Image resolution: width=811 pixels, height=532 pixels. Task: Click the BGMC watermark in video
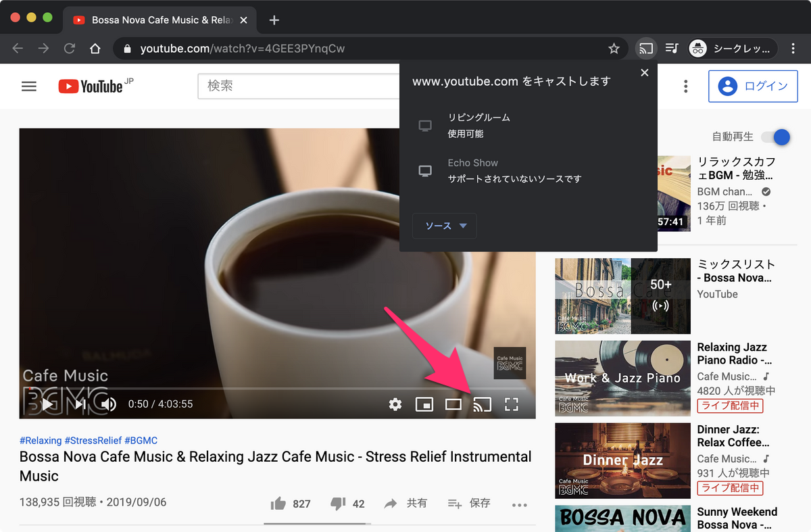(510, 364)
